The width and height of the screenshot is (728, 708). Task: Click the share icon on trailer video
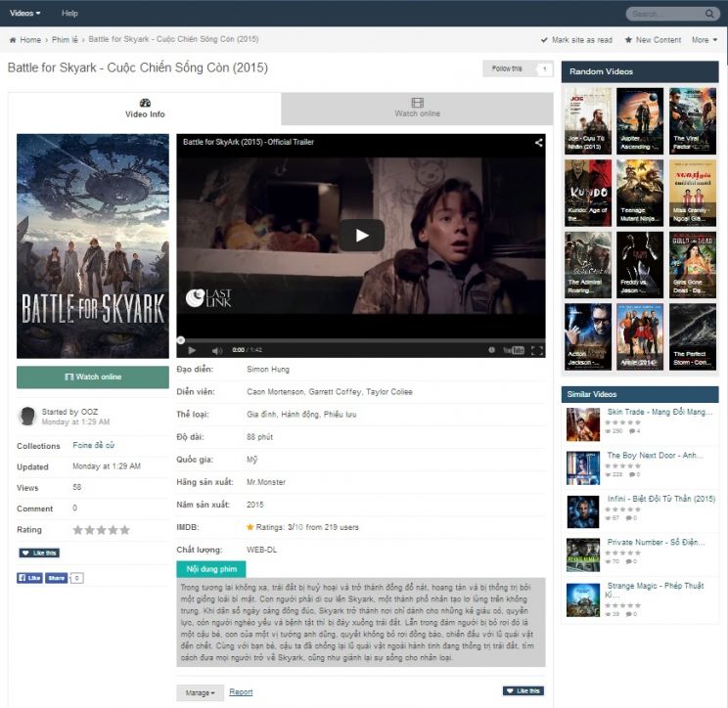538,143
